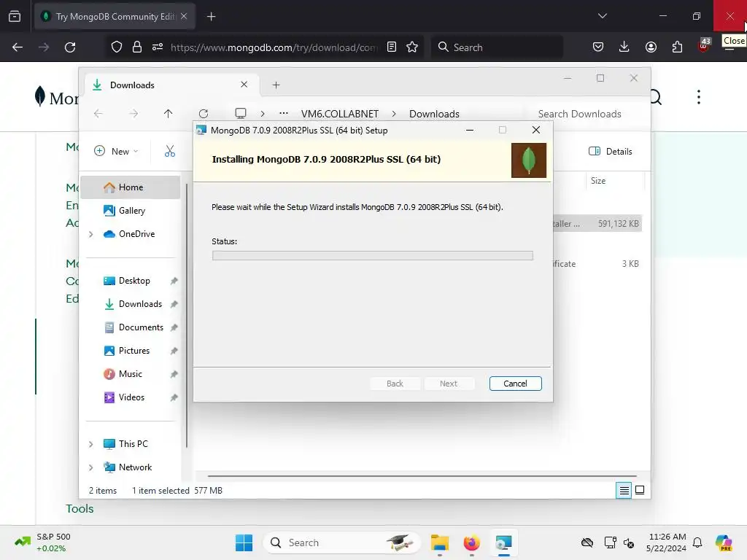Expand the Network tree node

(x=90, y=467)
